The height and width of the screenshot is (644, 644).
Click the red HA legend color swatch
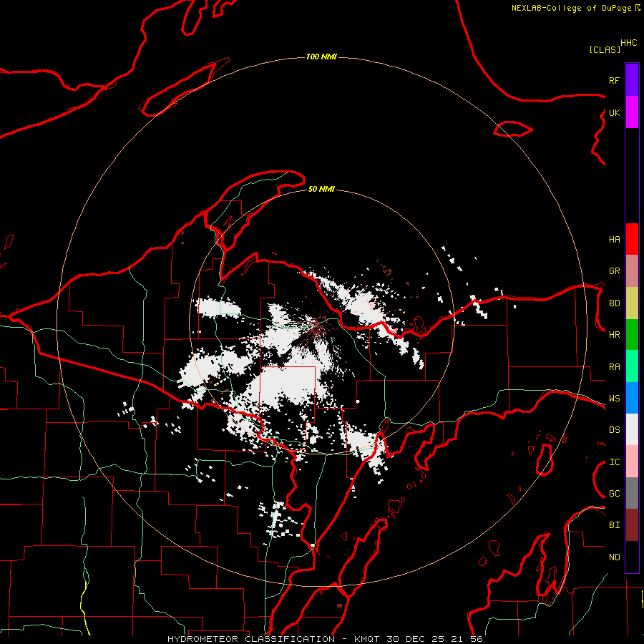(632, 239)
